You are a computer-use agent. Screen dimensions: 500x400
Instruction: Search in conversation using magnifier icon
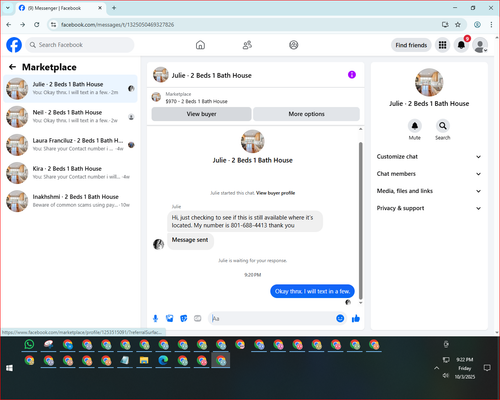pyautogui.click(x=443, y=126)
